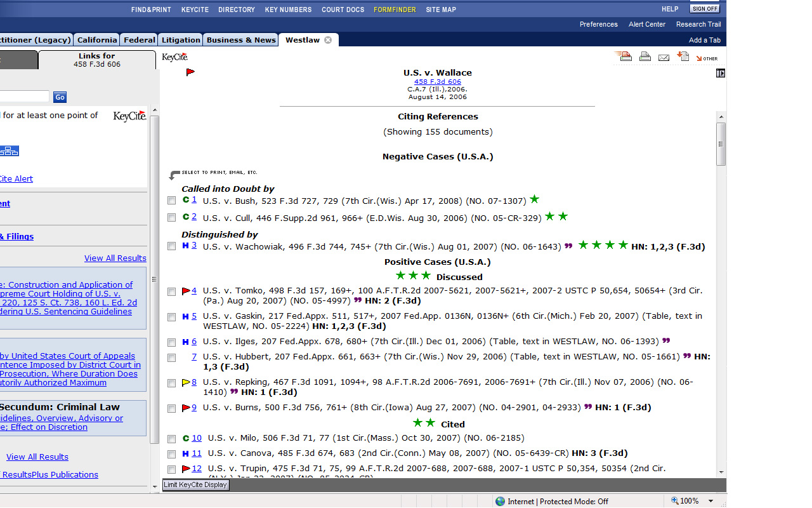Screen dimensions: 812x508
Task: Click the Quick Print icon with red page
Action: point(623,57)
